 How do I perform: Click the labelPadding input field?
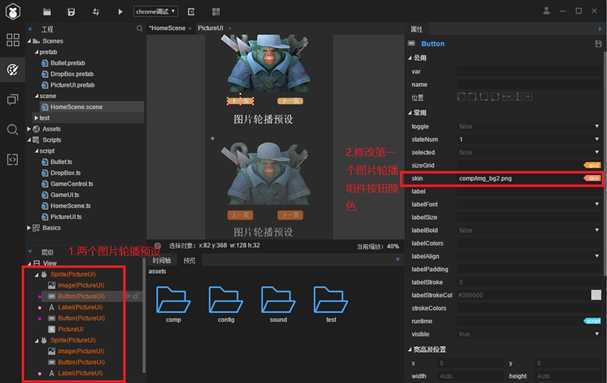click(x=529, y=269)
